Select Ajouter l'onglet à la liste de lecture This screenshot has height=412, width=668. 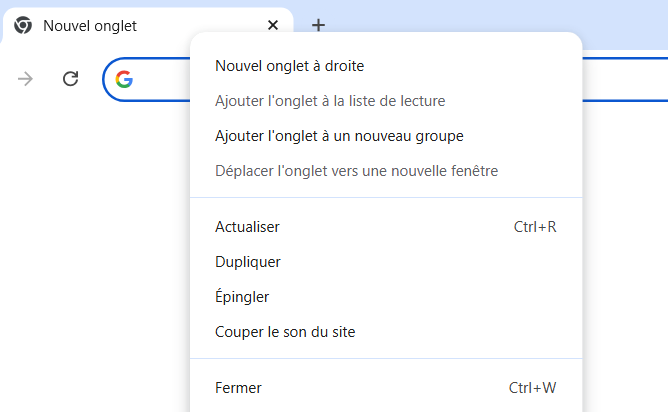[x=330, y=101]
